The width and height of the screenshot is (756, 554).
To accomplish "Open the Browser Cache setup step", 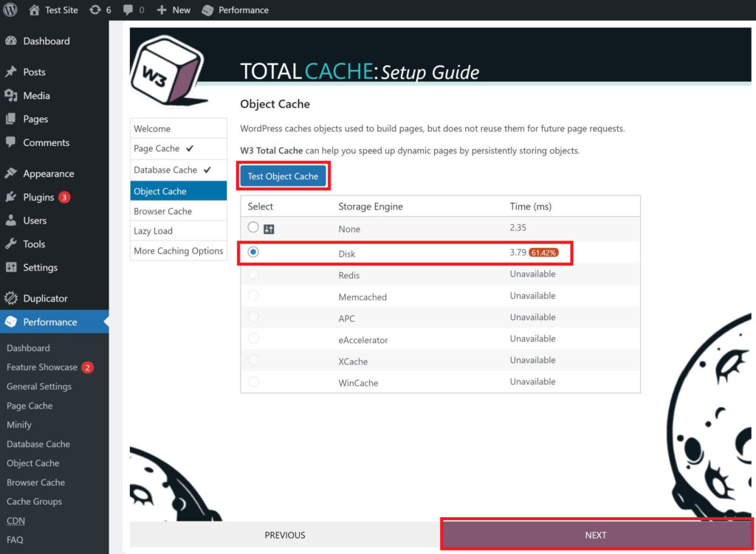I will [179, 211].
